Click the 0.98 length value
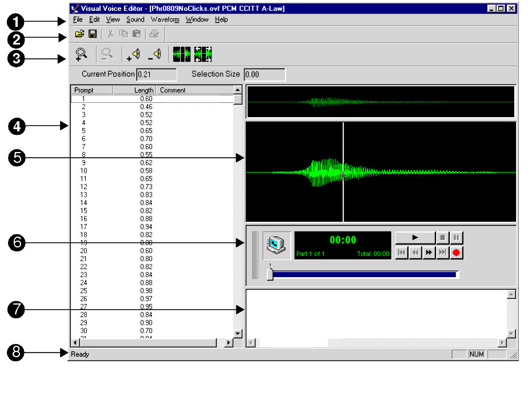The image size is (532, 416). (x=146, y=291)
